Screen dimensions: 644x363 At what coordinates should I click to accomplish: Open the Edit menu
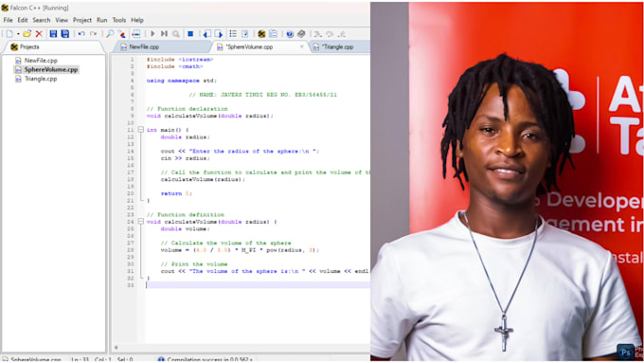(x=23, y=20)
